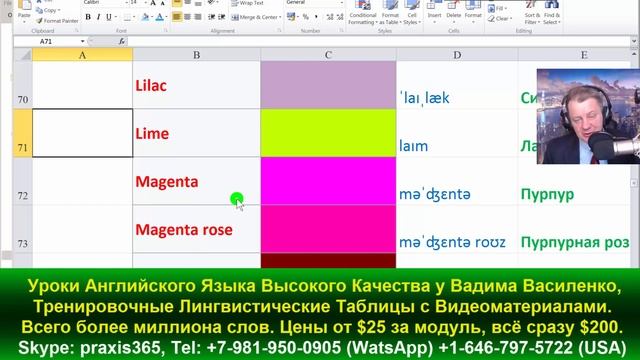The height and width of the screenshot is (360, 640).
Task: Open the Merge & Center dropdown arrow
Action: click(280, 18)
